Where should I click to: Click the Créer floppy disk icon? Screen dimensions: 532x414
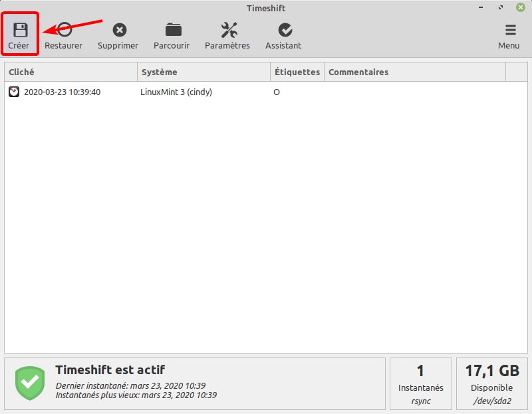point(19,30)
